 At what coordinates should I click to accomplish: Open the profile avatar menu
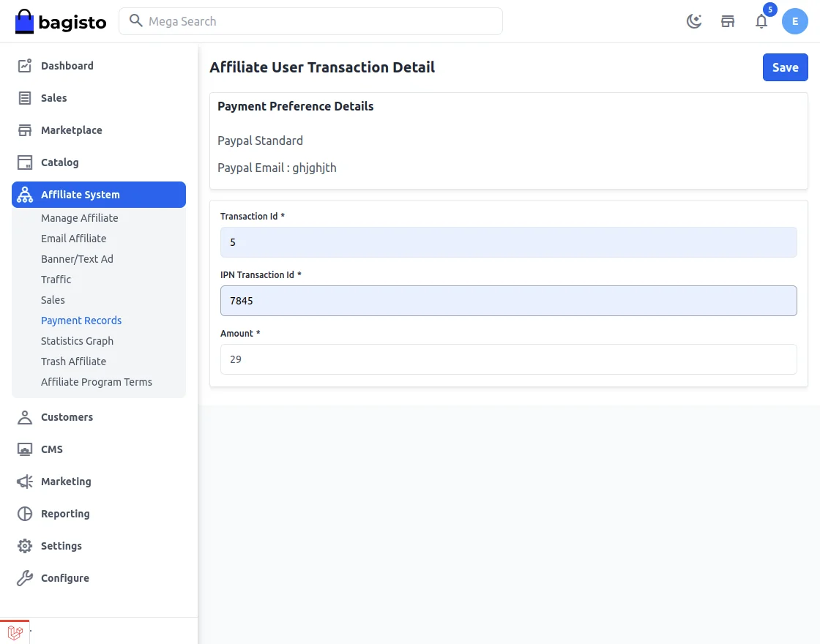pos(795,21)
